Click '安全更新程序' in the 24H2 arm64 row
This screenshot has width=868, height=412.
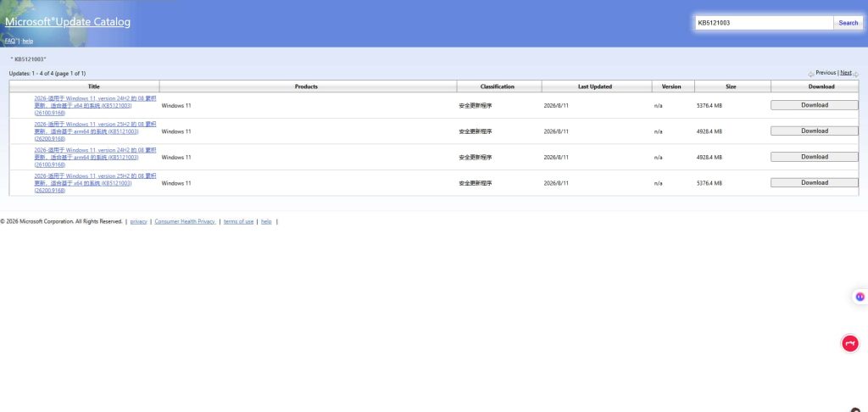tap(475, 158)
